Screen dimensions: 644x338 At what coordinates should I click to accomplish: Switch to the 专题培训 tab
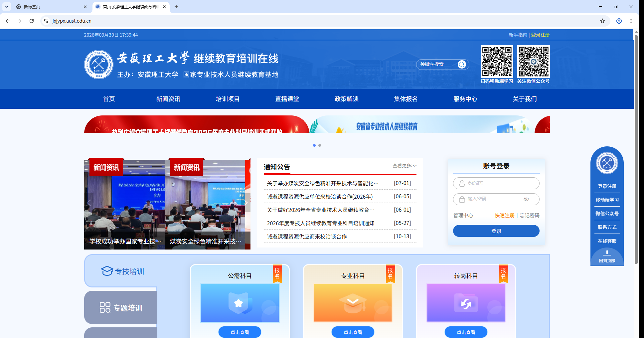pos(121,308)
